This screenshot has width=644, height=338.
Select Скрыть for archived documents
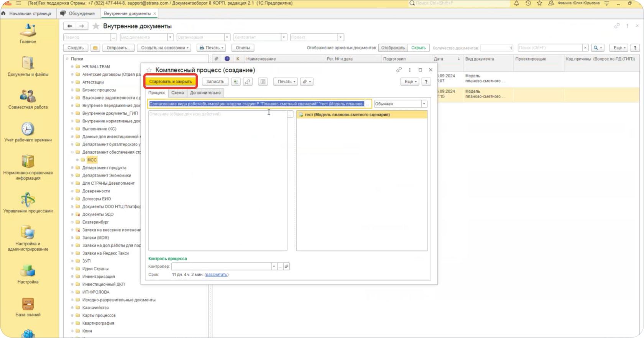click(x=419, y=48)
